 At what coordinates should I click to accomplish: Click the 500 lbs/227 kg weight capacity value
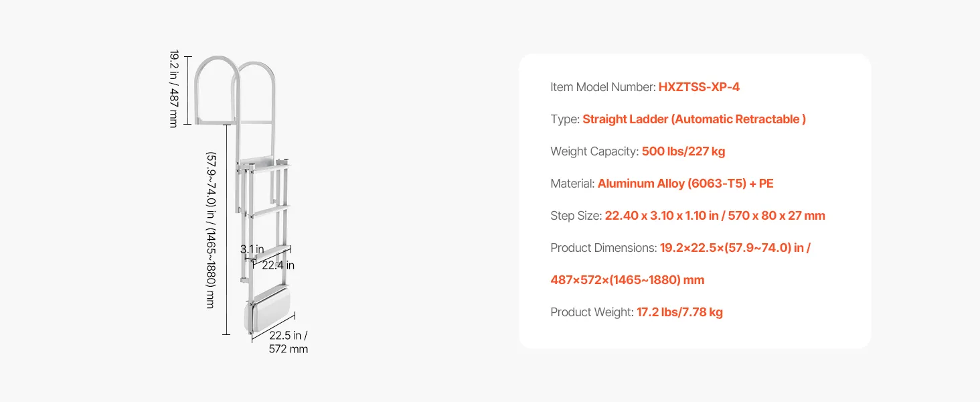(x=683, y=151)
